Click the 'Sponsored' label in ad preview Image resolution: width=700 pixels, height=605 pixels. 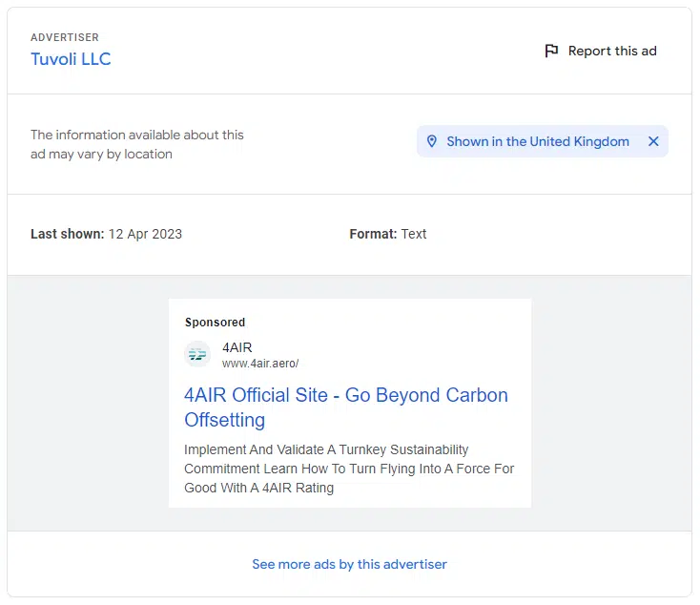point(215,323)
